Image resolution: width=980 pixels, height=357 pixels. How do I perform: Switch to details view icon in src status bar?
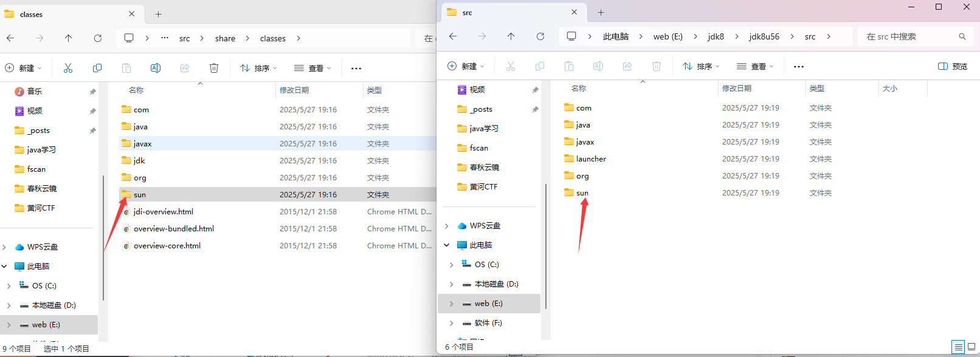958,347
